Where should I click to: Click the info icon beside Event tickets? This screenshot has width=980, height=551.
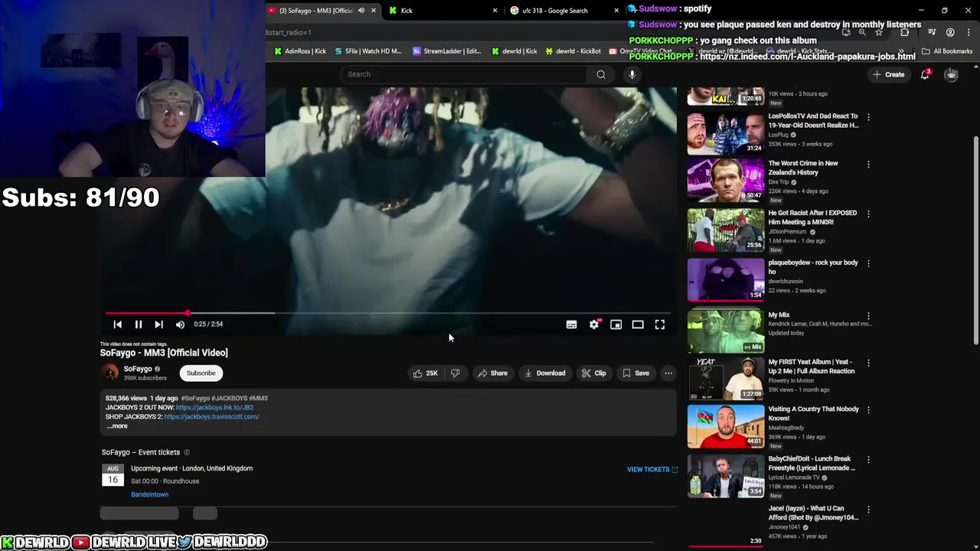pyautogui.click(x=187, y=453)
